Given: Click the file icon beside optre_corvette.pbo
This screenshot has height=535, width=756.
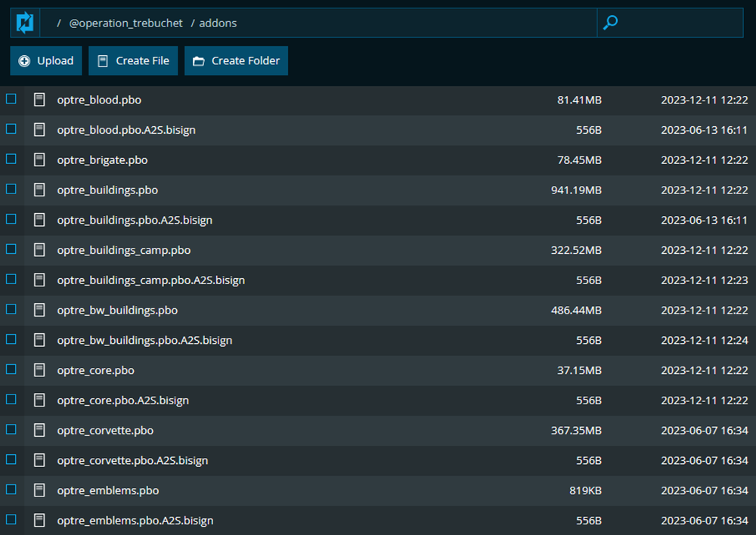Looking at the screenshot, I should click(x=39, y=429).
